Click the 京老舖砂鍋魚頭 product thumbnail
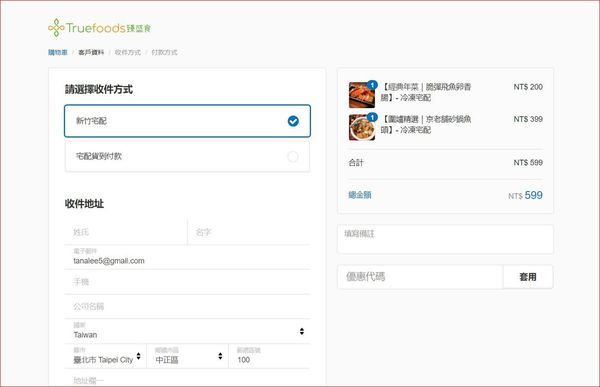The height and width of the screenshot is (387, 600). point(362,127)
